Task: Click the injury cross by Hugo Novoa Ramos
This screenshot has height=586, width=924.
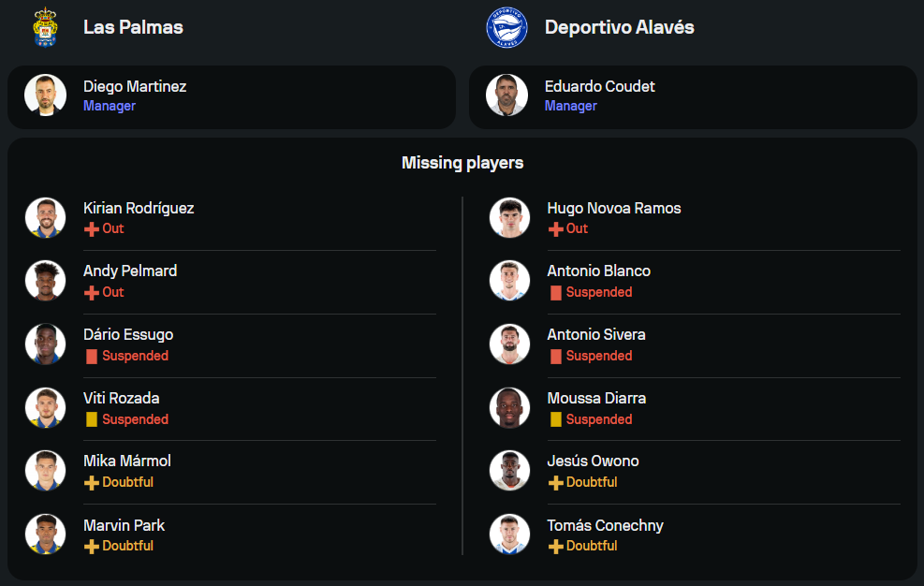Action: click(555, 229)
